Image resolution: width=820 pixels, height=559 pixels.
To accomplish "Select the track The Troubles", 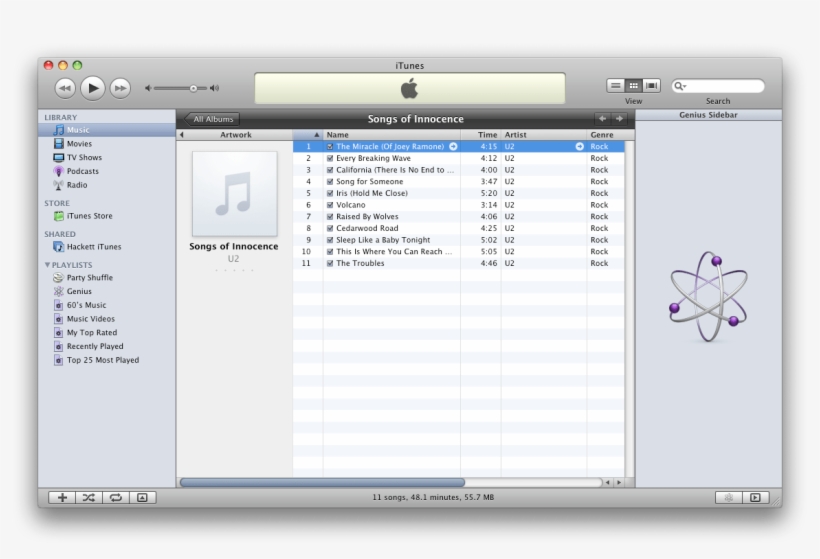I will (459, 263).
